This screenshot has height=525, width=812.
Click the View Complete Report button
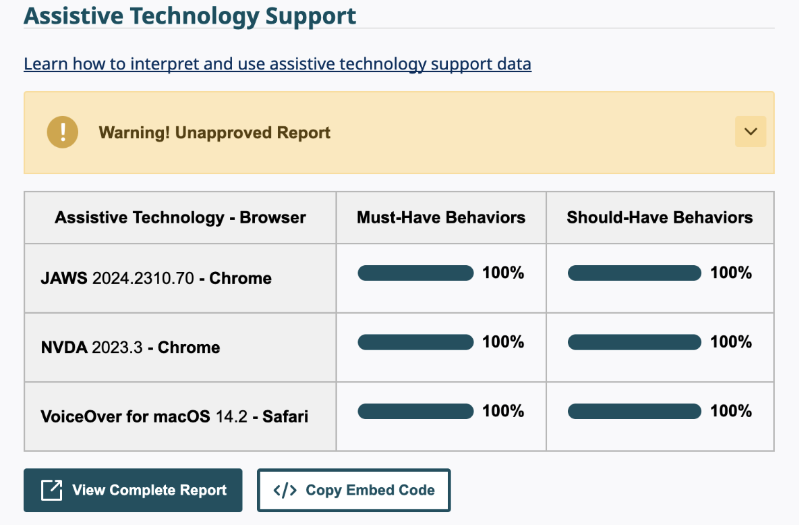pyautogui.click(x=133, y=490)
